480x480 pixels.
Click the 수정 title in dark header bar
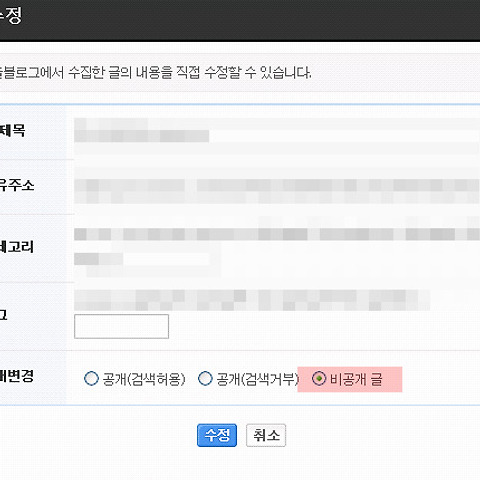pos(11,16)
